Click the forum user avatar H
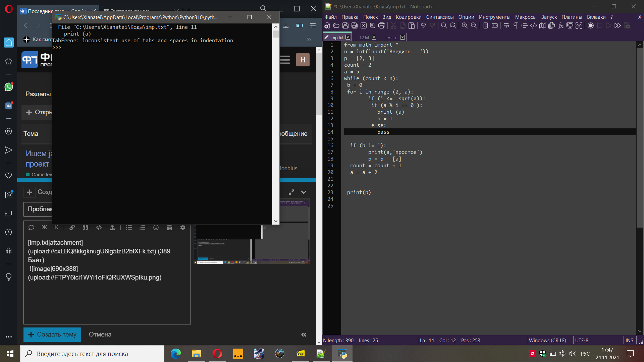The image size is (644, 362). tap(303, 60)
